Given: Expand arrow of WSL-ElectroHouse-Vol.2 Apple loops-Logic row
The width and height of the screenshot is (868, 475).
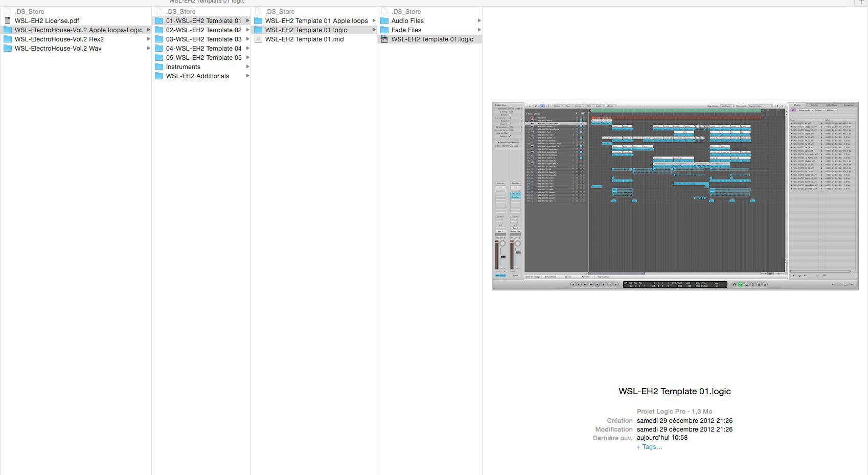Looking at the screenshot, I should coord(148,30).
